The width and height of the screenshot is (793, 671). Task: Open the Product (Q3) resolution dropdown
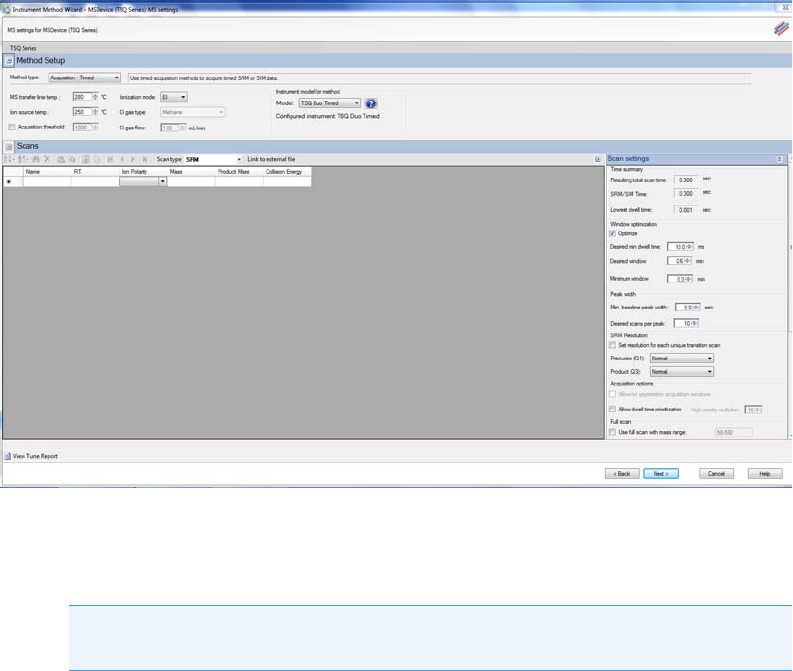pos(681,372)
